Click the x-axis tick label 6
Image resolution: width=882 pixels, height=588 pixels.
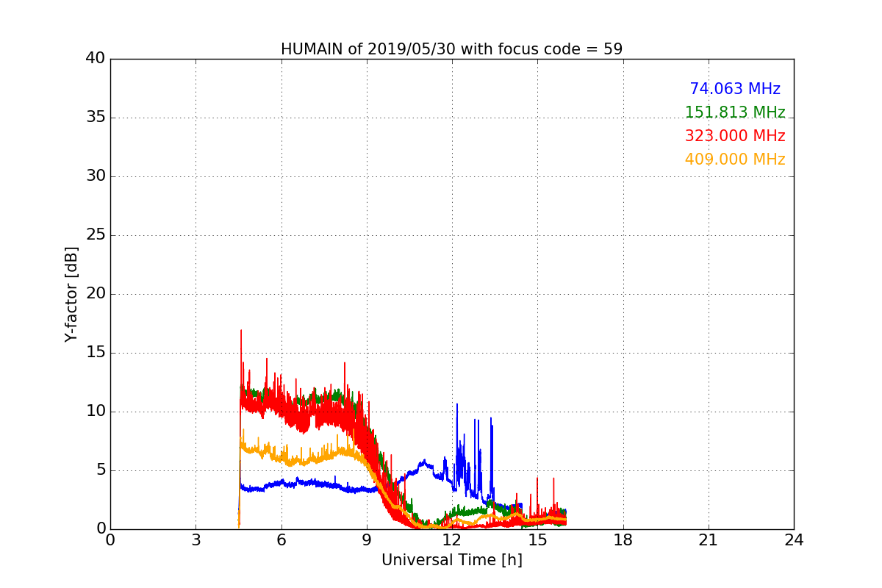(x=281, y=540)
